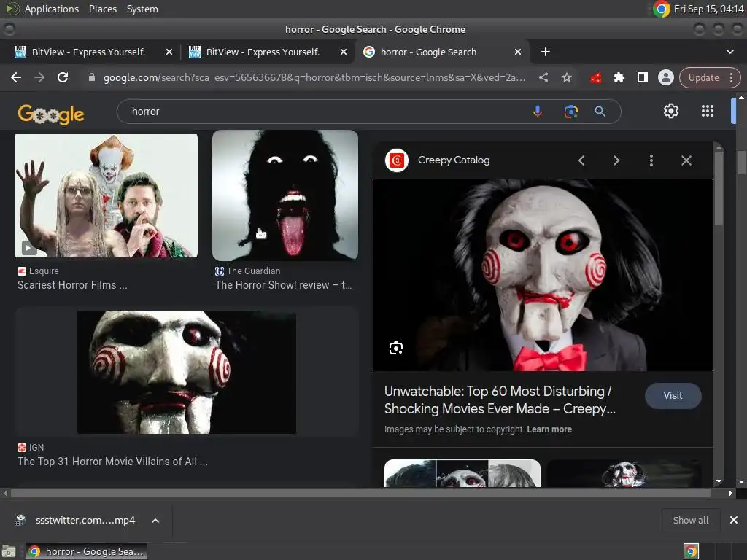
Task: Open the Esquire Scariest Horror Films thumbnail
Action: tap(107, 195)
